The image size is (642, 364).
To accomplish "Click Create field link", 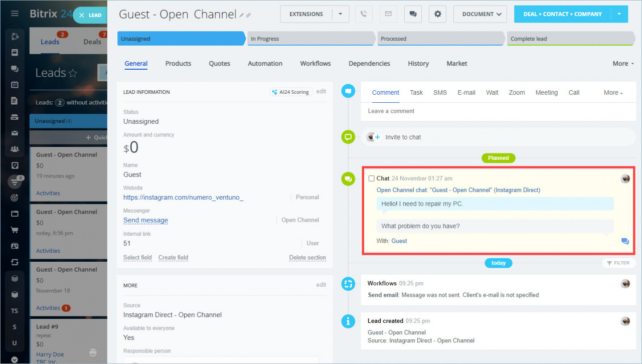I will pyautogui.click(x=173, y=258).
